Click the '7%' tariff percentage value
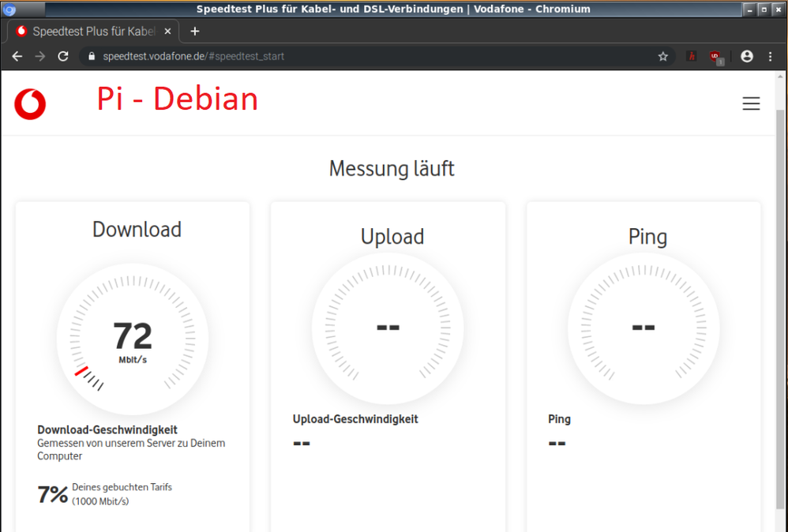 pyautogui.click(x=53, y=494)
